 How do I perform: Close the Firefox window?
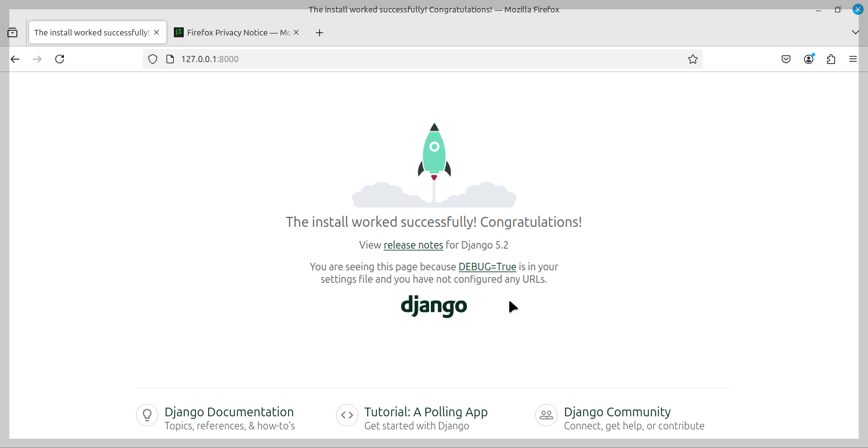pos(857,9)
